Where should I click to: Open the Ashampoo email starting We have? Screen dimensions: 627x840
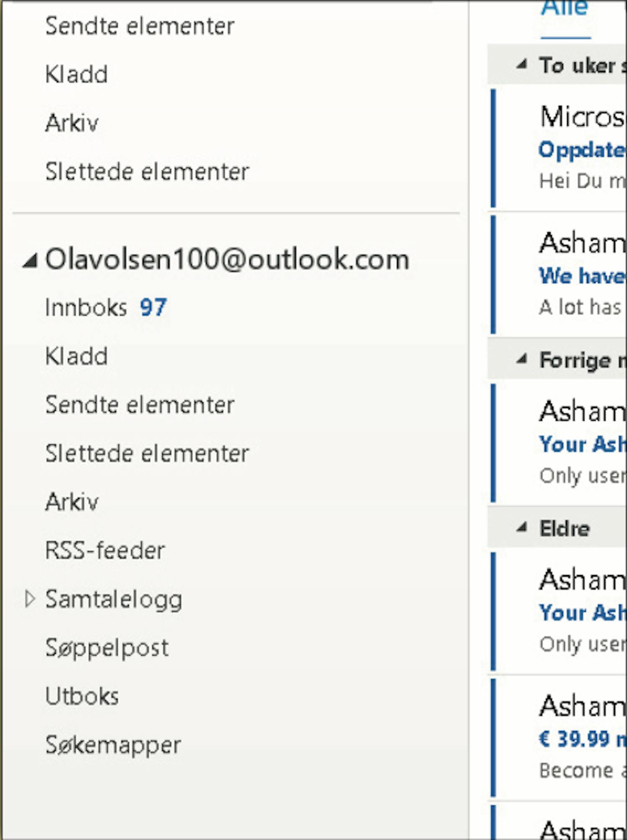(x=560, y=275)
